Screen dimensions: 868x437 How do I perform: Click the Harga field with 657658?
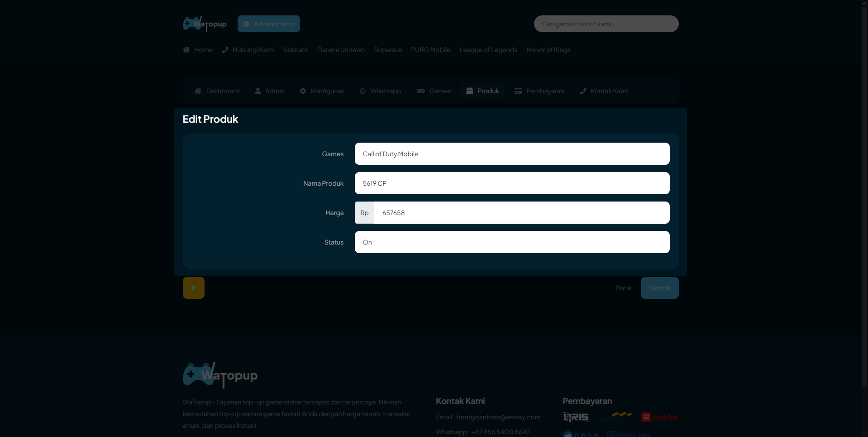pos(522,213)
